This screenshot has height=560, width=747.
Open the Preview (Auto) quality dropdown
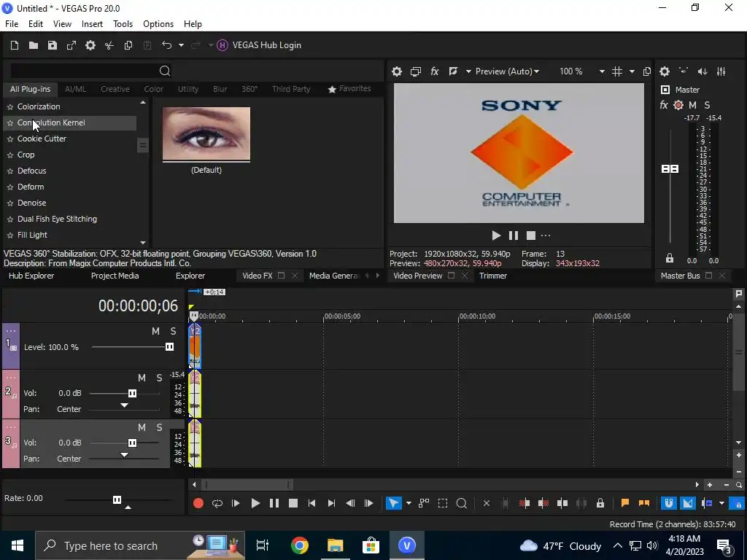[508, 71]
